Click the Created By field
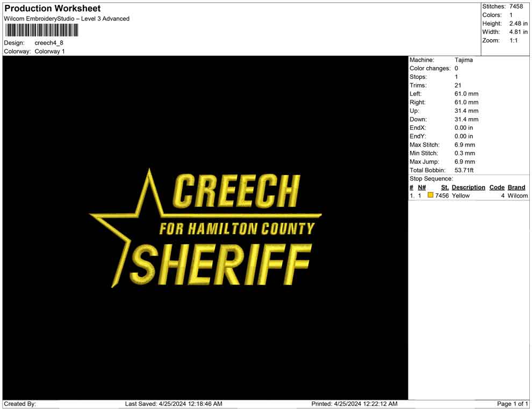 (x=20, y=404)
